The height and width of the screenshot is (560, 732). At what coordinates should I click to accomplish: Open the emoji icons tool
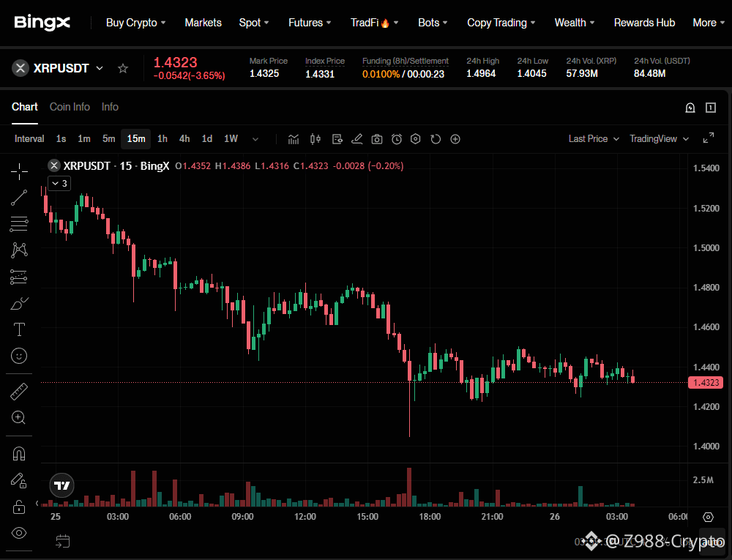pos(19,356)
